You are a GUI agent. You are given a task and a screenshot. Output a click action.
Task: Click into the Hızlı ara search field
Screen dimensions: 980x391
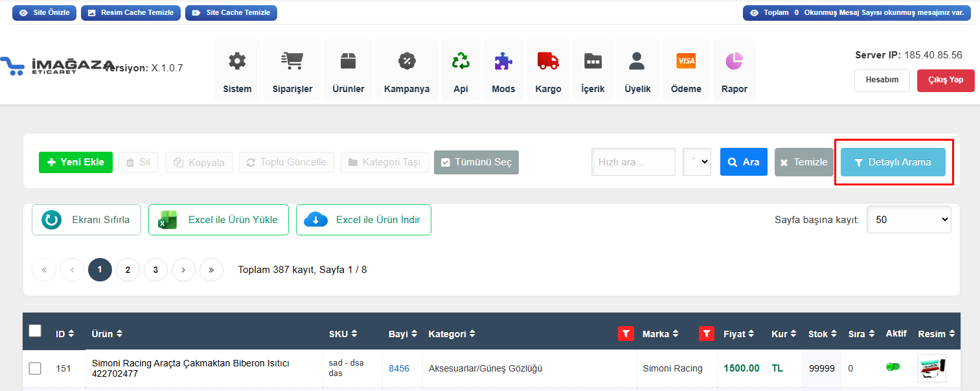[x=633, y=162]
